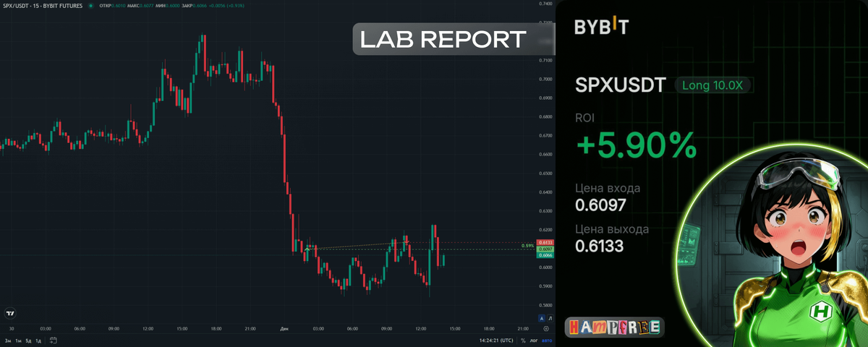This screenshot has width=868, height=347.
Task: Click the Long 10.0X badge
Action: pyautogui.click(x=714, y=85)
